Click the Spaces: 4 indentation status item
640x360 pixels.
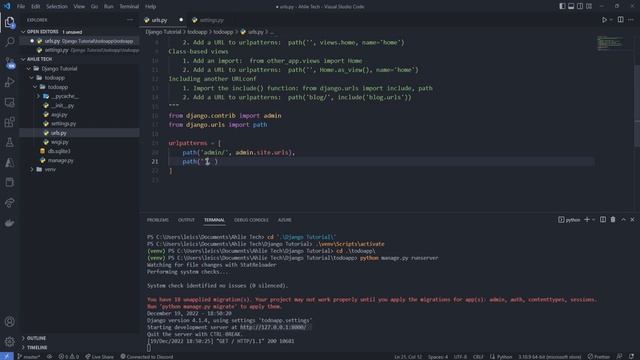click(438, 356)
